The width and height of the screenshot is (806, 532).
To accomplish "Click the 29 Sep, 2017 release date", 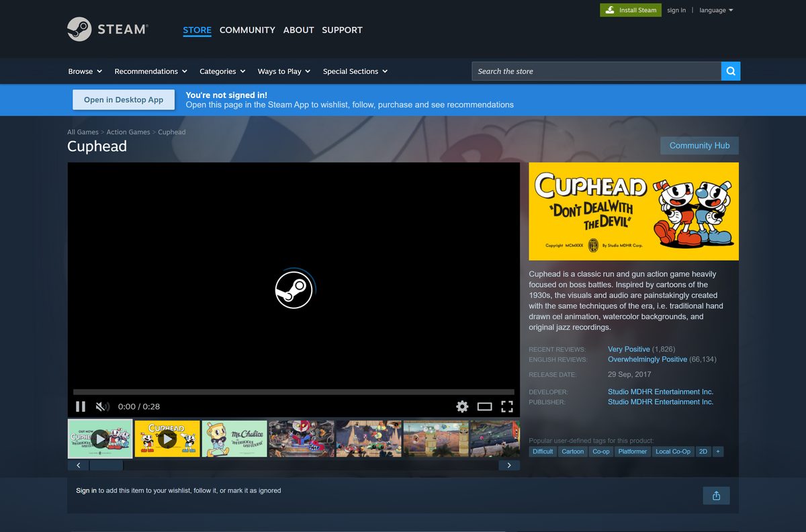I will (x=629, y=374).
